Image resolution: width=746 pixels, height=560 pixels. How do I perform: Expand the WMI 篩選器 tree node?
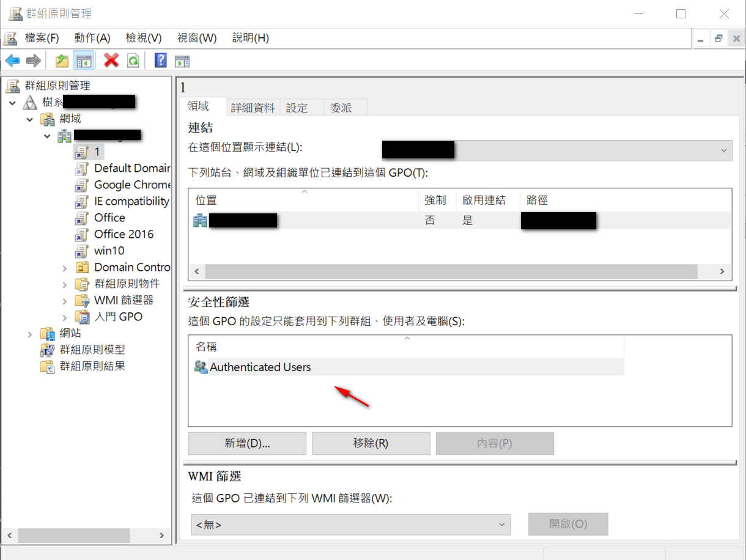coord(65,301)
